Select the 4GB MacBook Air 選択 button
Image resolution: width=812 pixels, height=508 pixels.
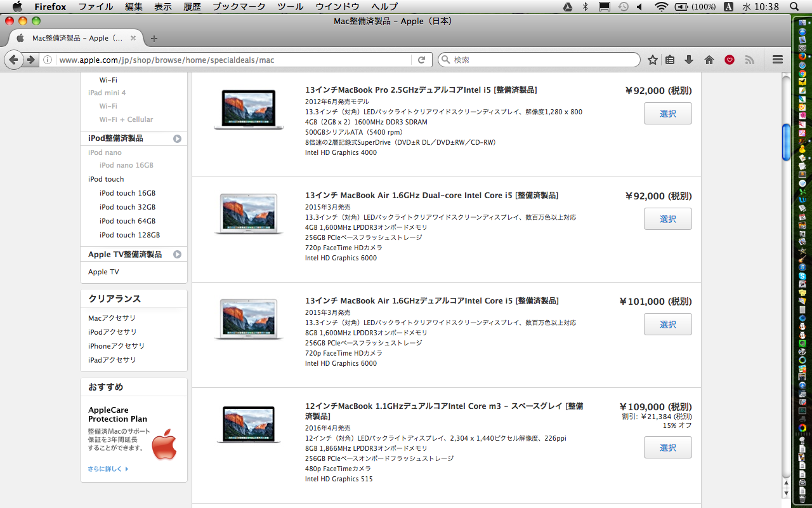click(x=668, y=219)
